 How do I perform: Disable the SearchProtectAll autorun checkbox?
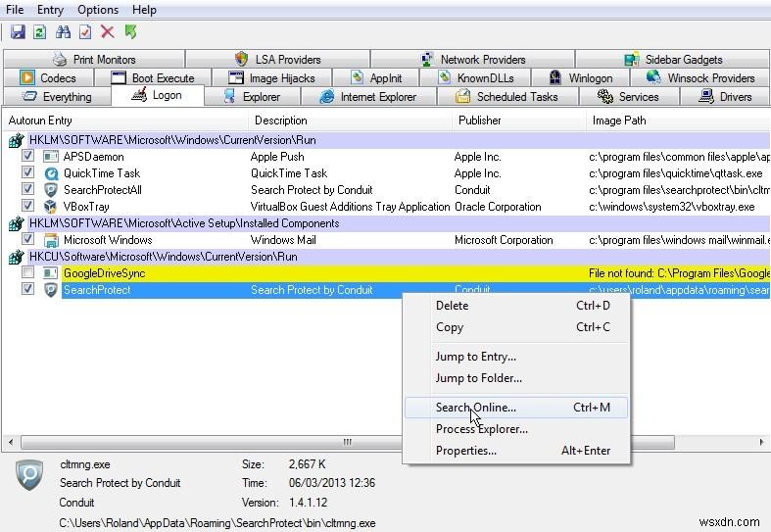[x=27, y=189]
